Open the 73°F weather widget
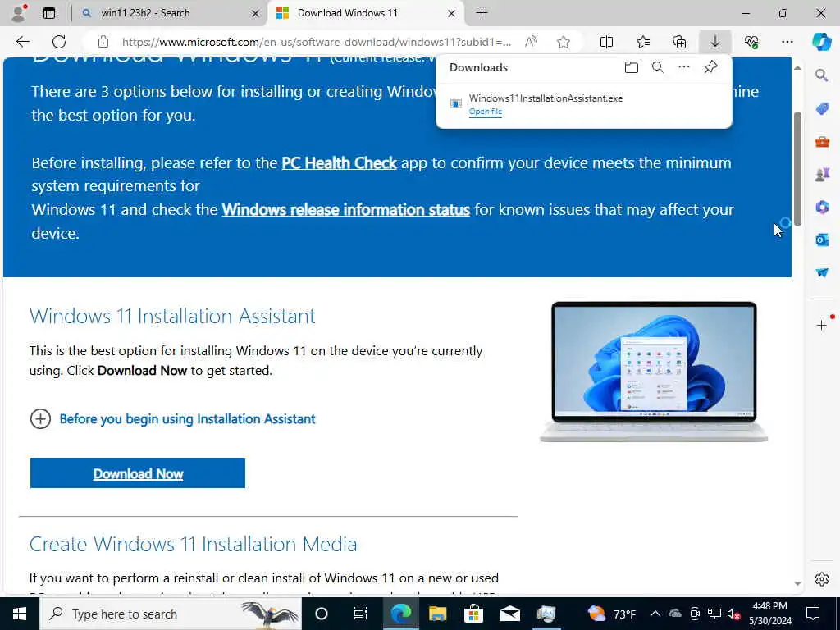 pos(611,614)
